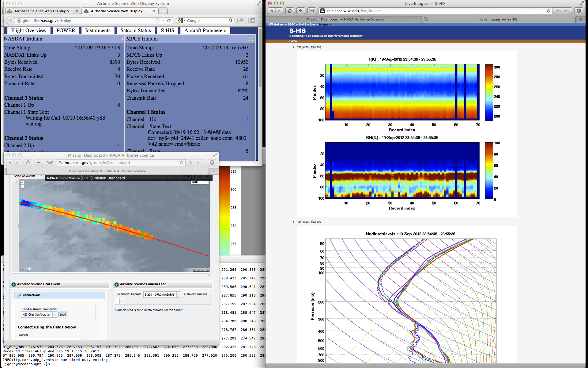Open downloads icon in S-HIS Safari window
The height and width of the screenshot is (368, 588).
click(x=579, y=11)
